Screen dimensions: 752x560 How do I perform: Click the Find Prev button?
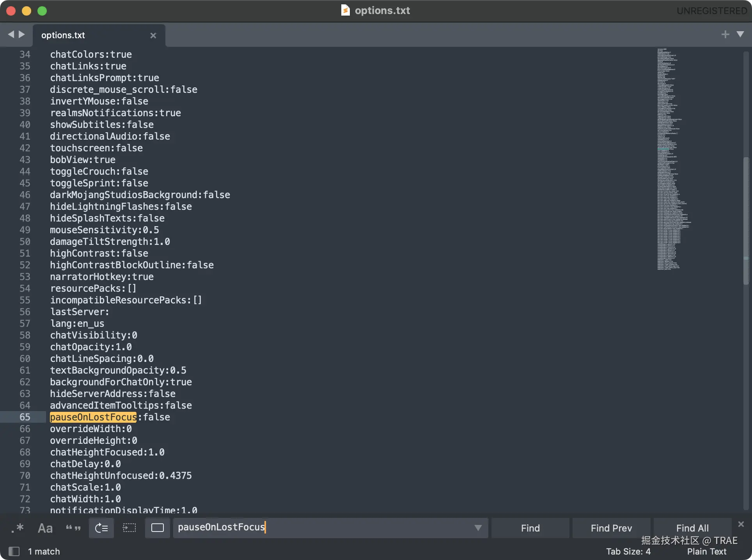(611, 528)
